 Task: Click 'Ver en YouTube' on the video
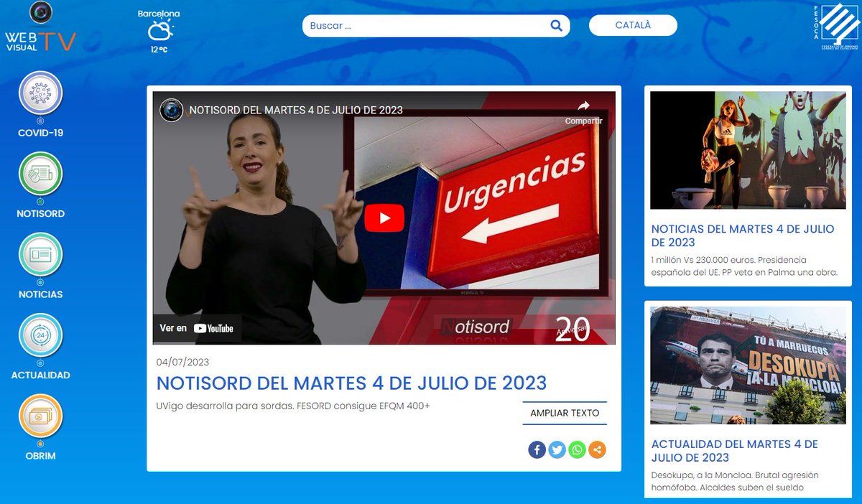[x=197, y=328]
